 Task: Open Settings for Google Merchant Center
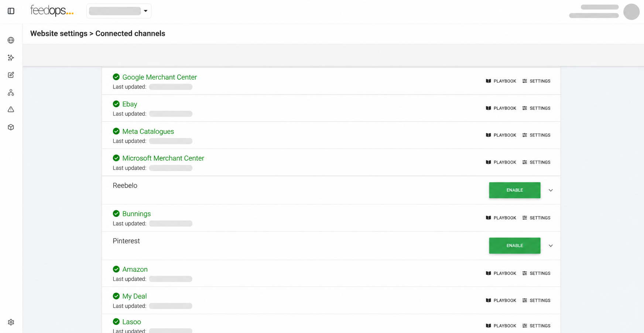[537, 81]
